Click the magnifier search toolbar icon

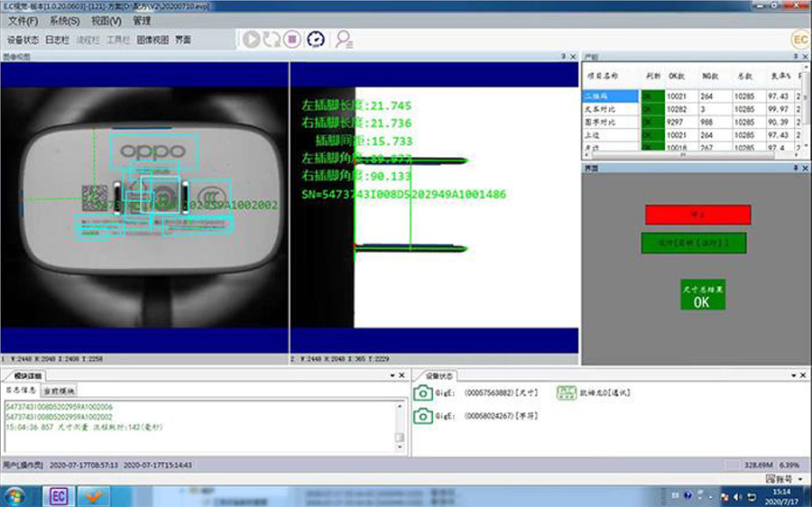(x=344, y=40)
